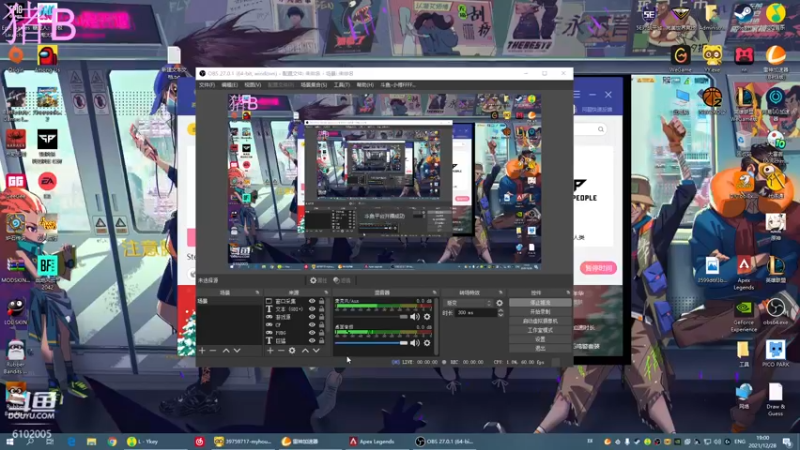Open desktop audio settings gear
Image resolution: width=800 pixels, height=450 pixels.
[427, 343]
